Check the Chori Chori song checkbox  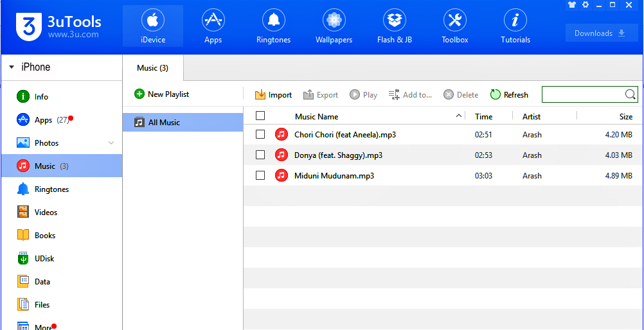click(260, 134)
